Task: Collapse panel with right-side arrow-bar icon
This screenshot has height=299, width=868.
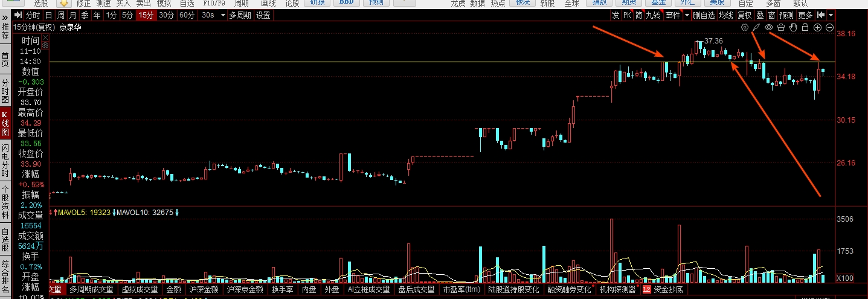Action: coord(821,15)
